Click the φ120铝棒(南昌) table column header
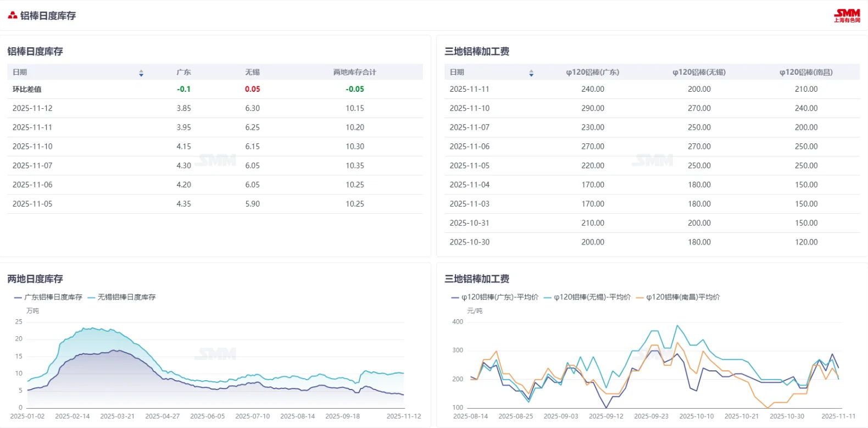The width and height of the screenshot is (868, 428). (x=806, y=72)
